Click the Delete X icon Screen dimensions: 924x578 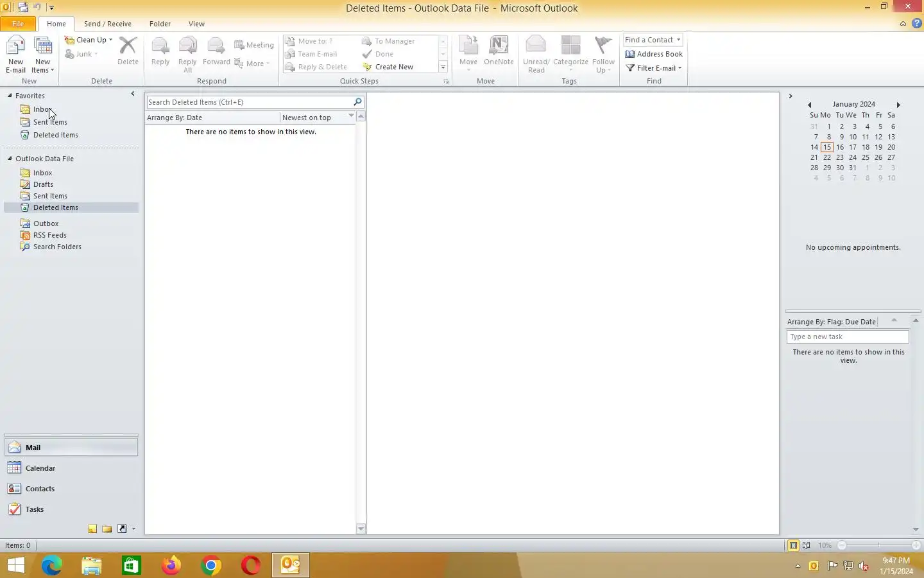[x=128, y=51]
